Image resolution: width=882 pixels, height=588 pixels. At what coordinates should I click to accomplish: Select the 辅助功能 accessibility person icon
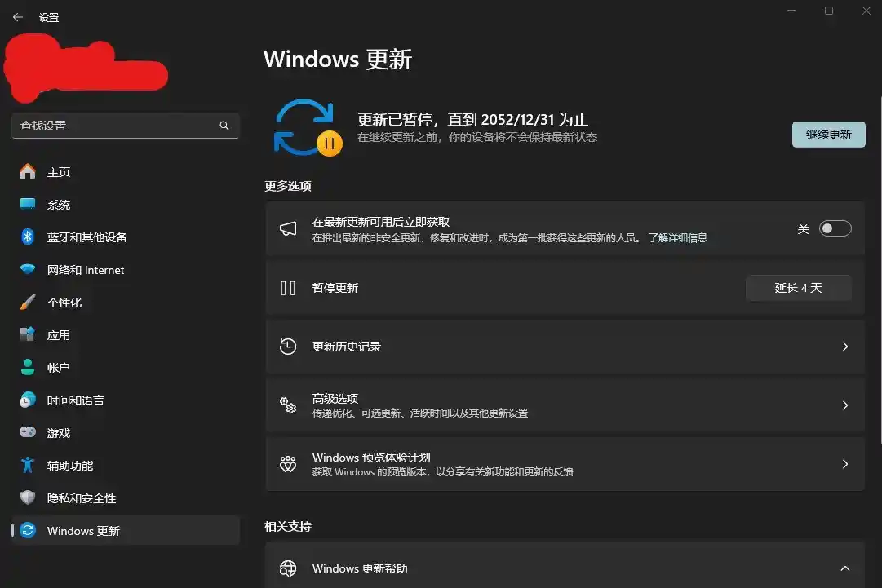pyautogui.click(x=27, y=466)
